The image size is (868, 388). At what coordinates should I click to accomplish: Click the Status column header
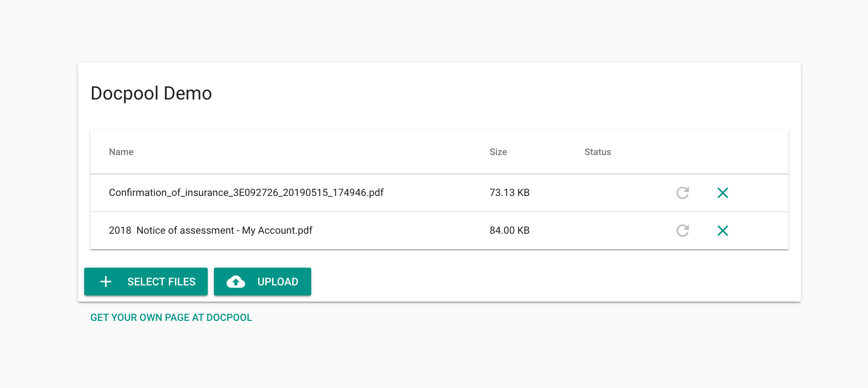[x=598, y=152]
